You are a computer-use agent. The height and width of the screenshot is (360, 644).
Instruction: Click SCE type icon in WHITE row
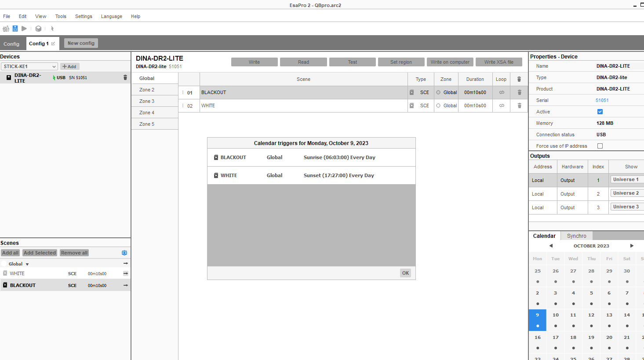[412, 105]
